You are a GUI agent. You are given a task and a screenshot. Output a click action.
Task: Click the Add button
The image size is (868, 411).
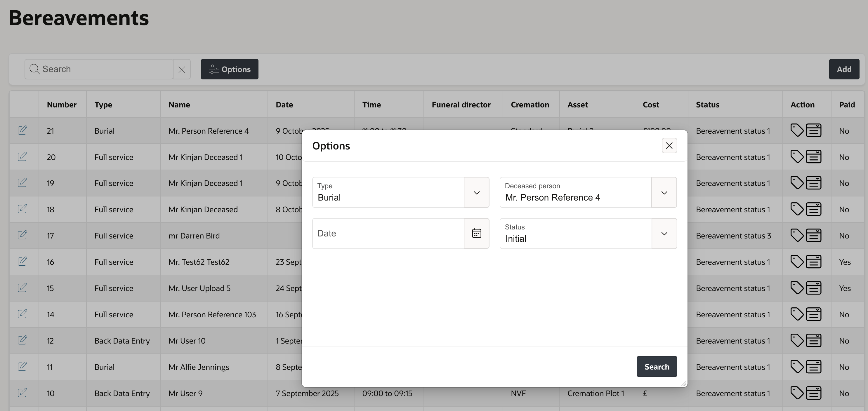(x=844, y=69)
